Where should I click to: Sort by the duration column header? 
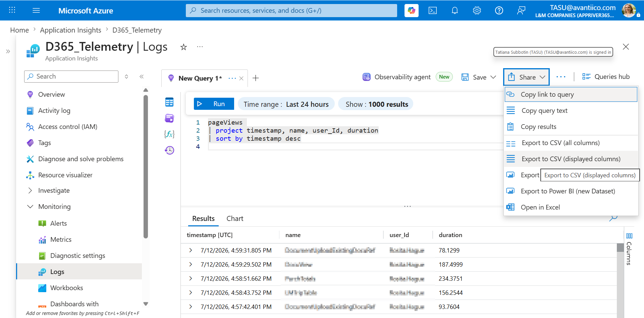point(450,235)
